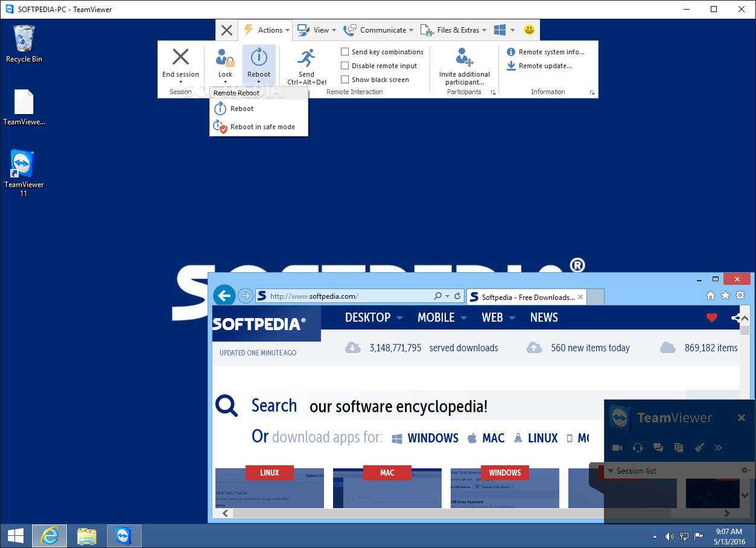Click the End session X icon

[180, 57]
